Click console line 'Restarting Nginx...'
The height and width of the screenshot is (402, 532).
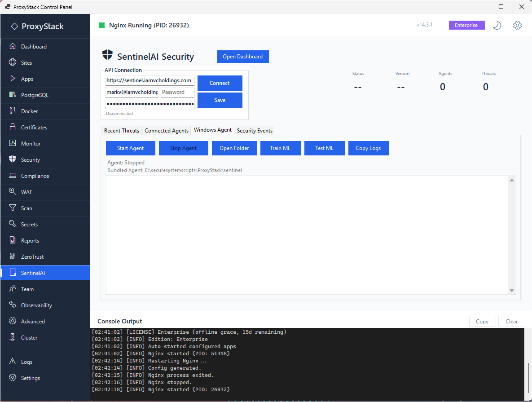tap(149, 361)
